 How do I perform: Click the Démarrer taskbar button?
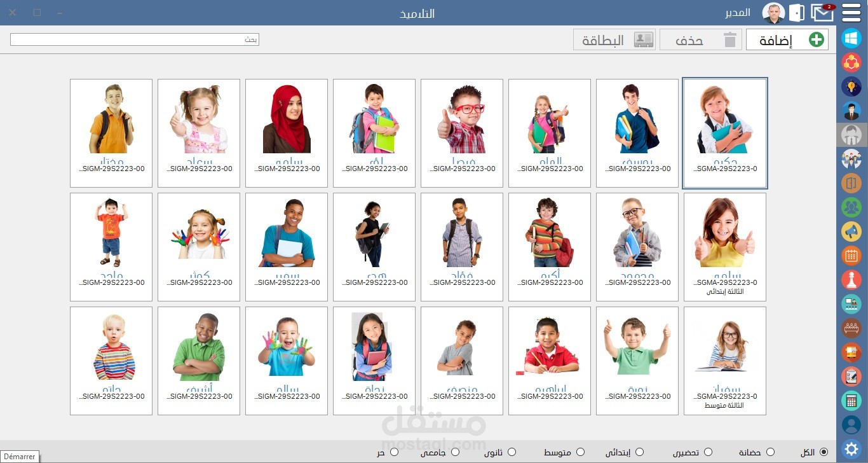click(x=20, y=456)
